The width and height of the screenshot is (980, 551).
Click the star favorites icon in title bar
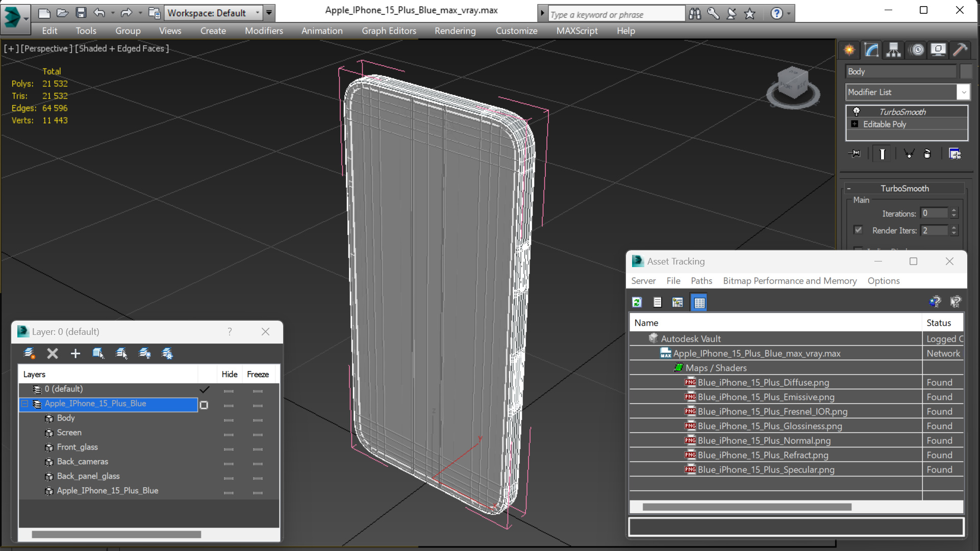[x=749, y=14]
